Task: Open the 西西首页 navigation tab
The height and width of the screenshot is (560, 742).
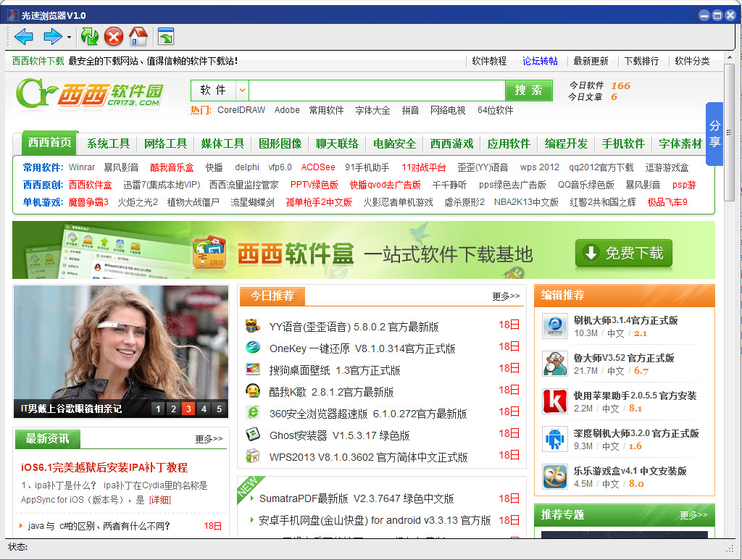Action: [x=50, y=143]
